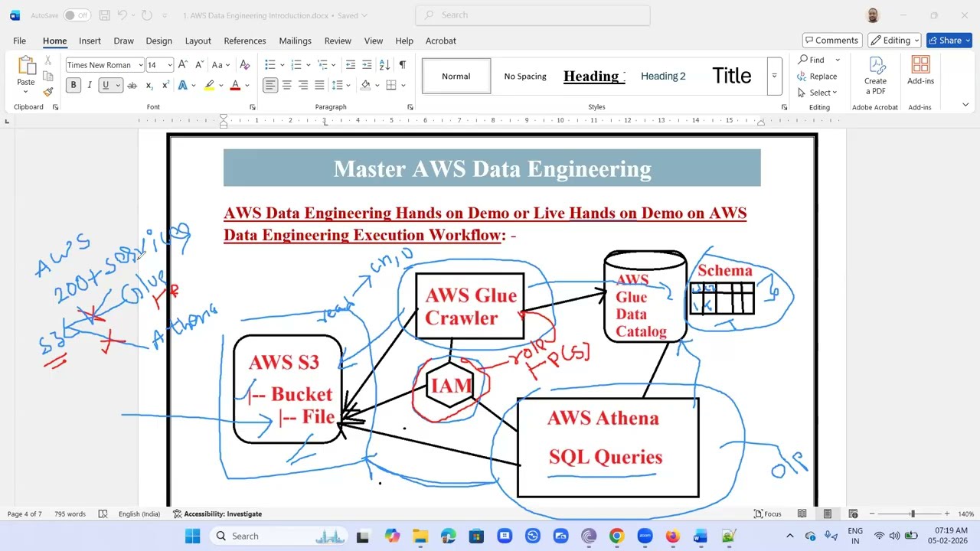This screenshot has height=551, width=980.
Task: Switch to the Acrobat tab
Action: (x=441, y=41)
